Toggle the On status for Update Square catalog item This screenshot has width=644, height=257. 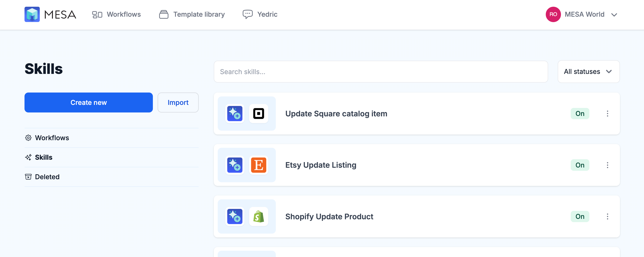click(x=580, y=114)
